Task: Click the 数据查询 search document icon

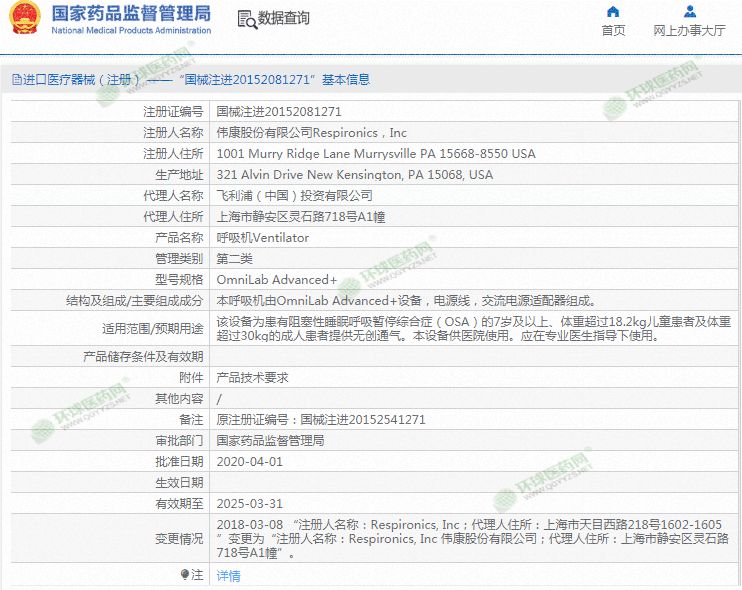Action: click(246, 19)
